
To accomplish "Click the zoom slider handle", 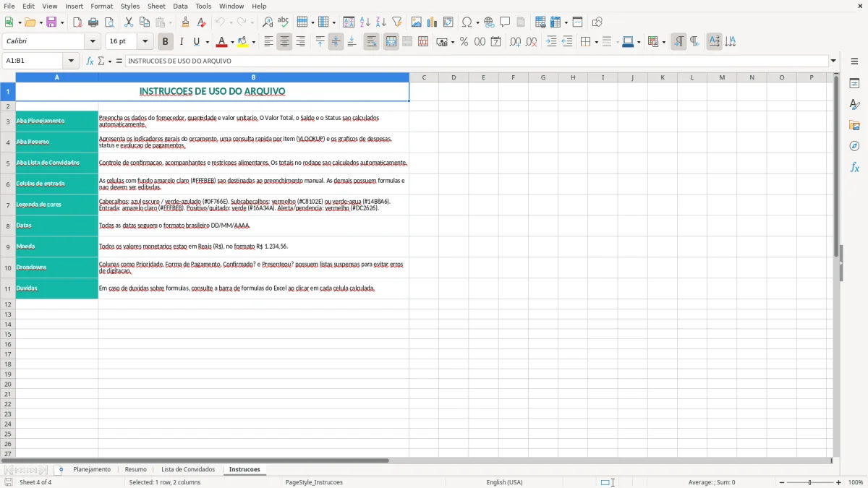I will pyautogui.click(x=810, y=482).
